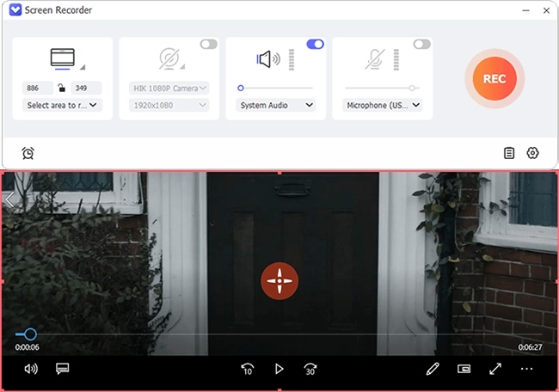
Task: Click the screen display capture icon
Action: (x=63, y=58)
